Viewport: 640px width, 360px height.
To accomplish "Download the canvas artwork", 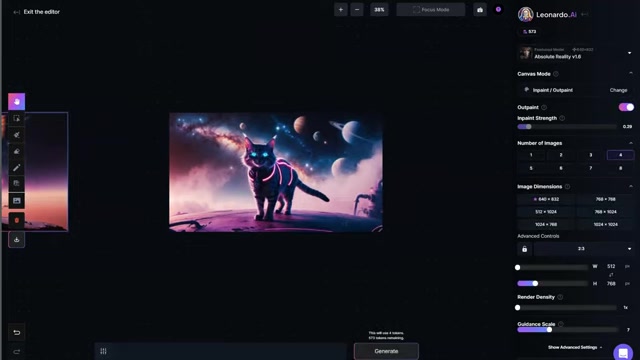I will point(16,240).
